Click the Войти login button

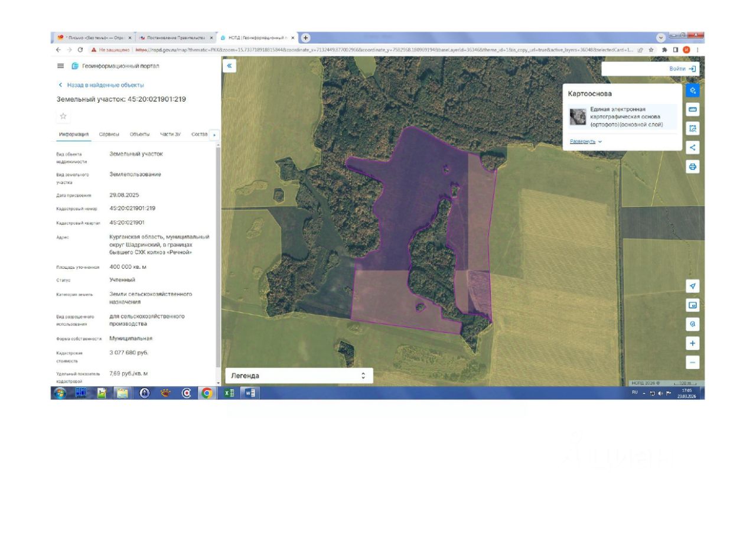pyautogui.click(x=683, y=69)
